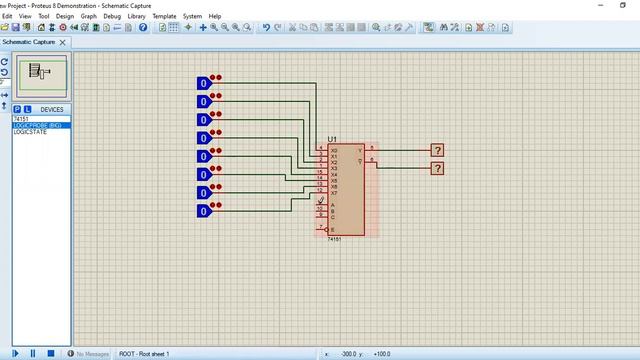Toggle fifth logic state from top
640x360 pixels.
pyautogui.click(x=204, y=156)
